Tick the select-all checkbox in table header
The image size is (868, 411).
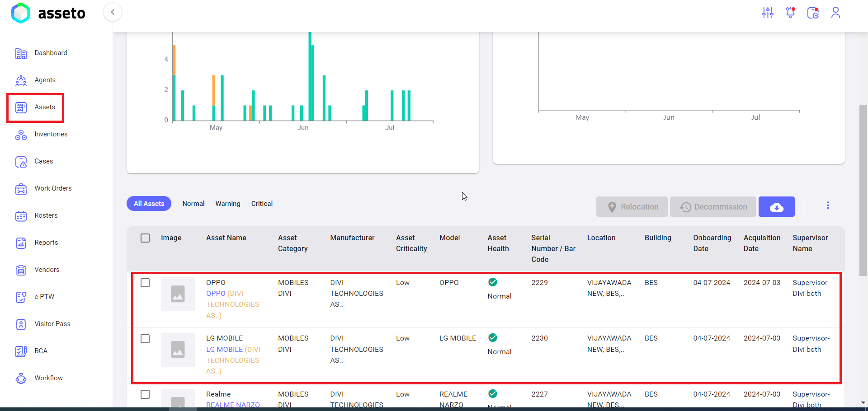tap(145, 238)
